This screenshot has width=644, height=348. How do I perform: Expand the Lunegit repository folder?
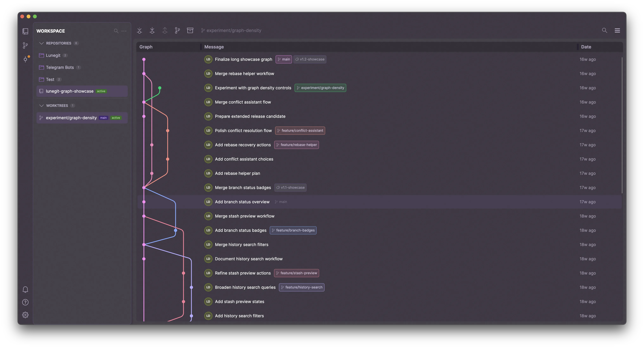[82, 55]
